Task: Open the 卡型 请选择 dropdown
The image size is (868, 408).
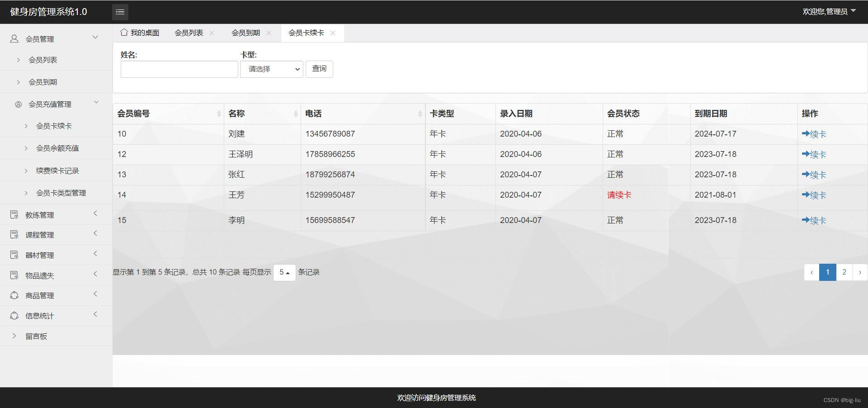Action: pyautogui.click(x=272, y=69)
